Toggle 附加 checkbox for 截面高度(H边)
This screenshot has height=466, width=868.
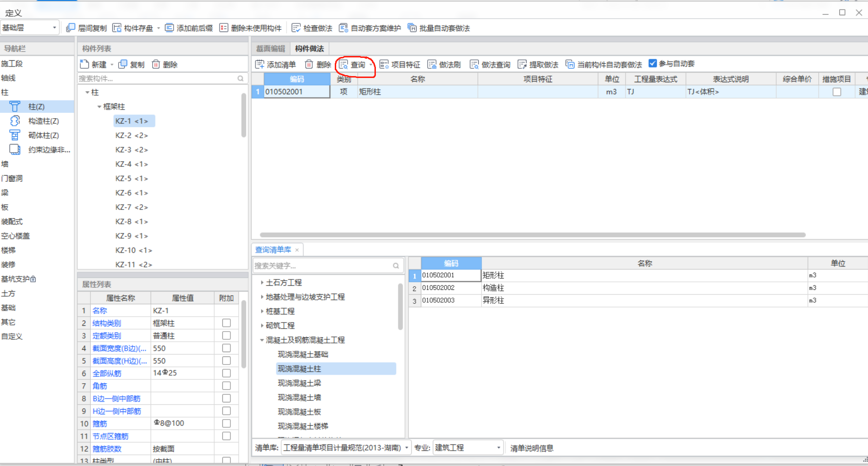click(227, 361)
